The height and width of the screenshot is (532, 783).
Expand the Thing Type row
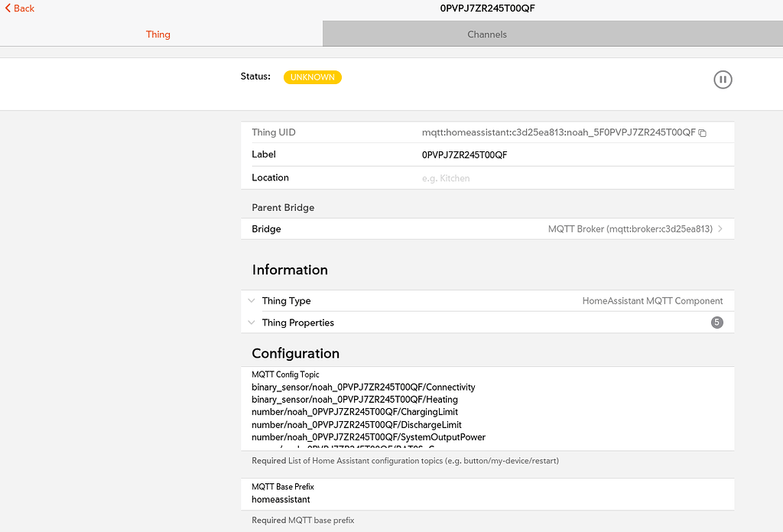pos(287,300)
